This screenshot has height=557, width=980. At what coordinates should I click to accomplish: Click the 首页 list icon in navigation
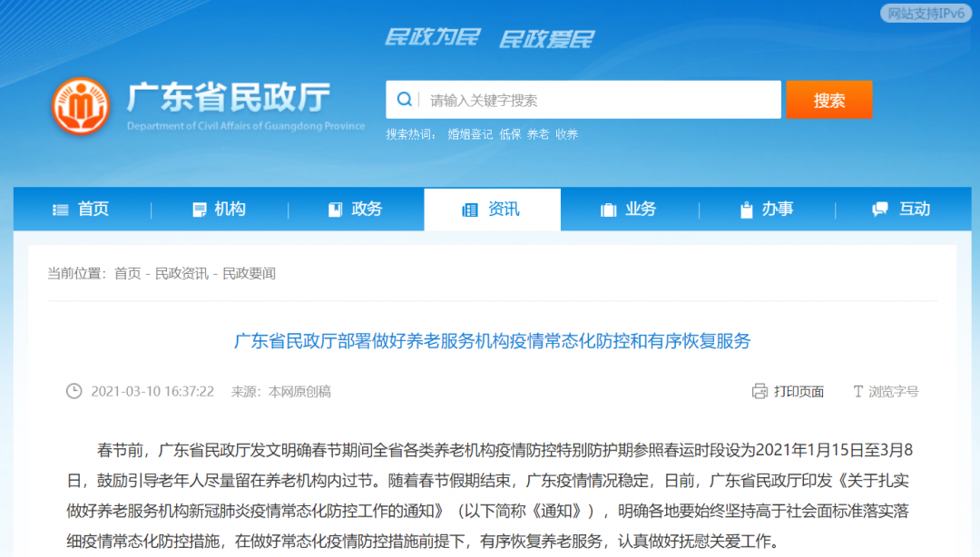tap(61, 210)
